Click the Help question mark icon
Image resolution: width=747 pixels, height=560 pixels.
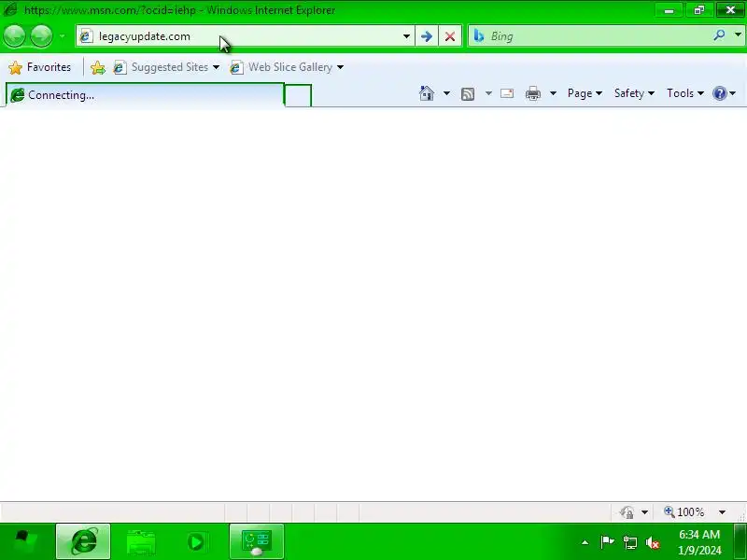click(x=719, y=93)
